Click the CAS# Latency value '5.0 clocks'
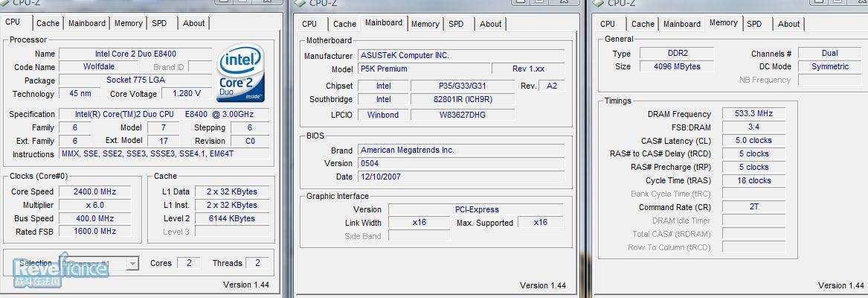This screenshot has height=298, width=868. click(x=753, y=140)
